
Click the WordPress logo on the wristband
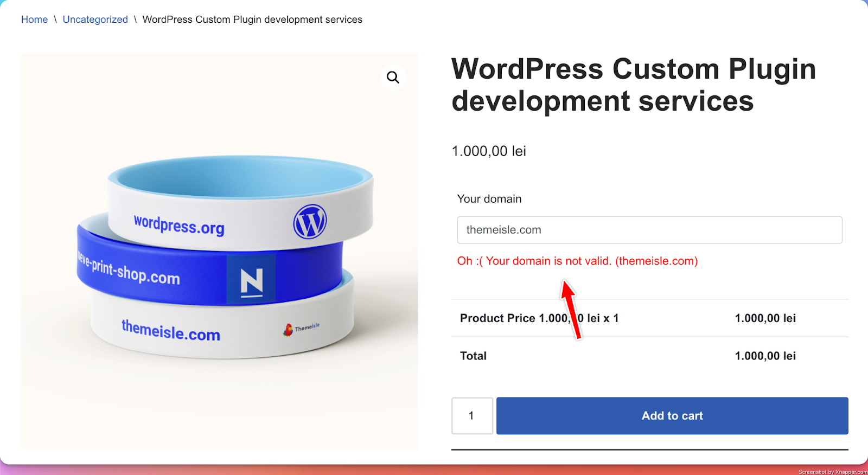(310, 222)
